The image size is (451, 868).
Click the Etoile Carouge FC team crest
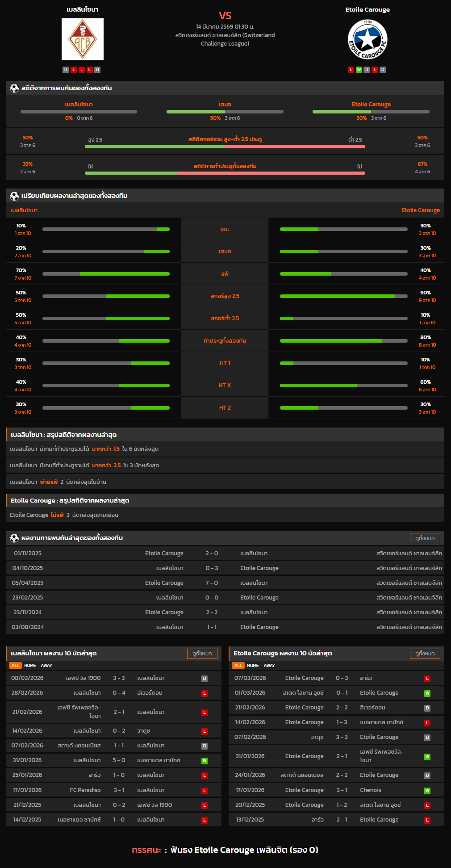point(367,39)
